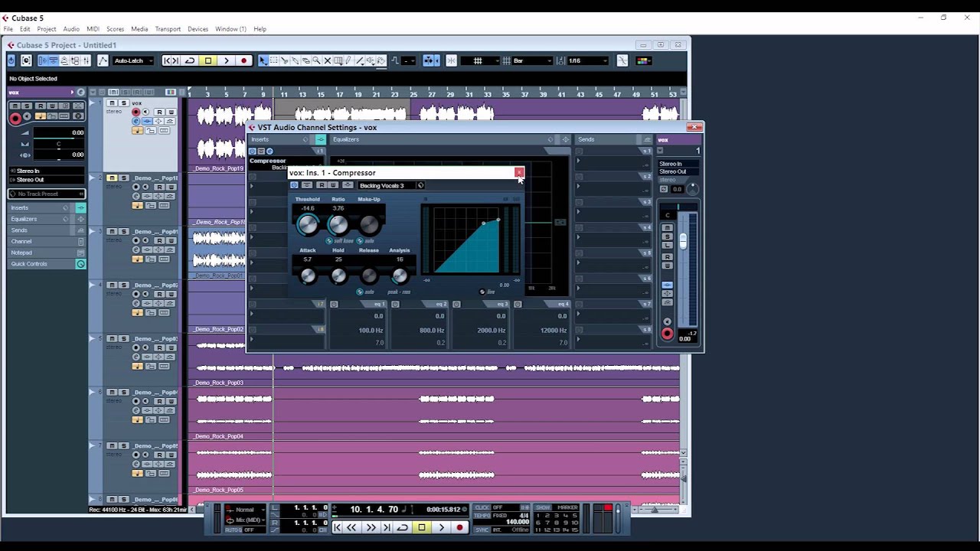Select the Zoom magnifier tool in toolbar

[316, 60]
